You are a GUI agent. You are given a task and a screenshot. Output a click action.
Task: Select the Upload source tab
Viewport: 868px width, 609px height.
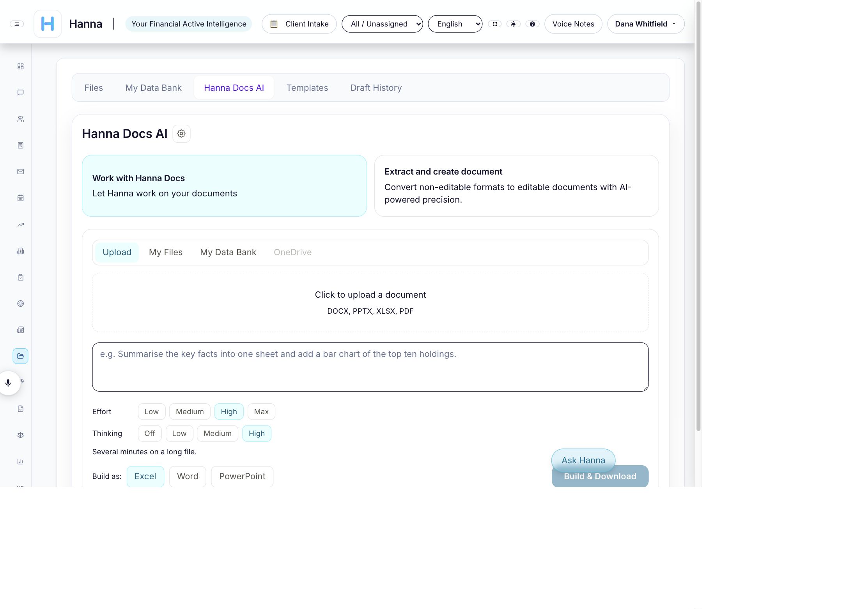click(x=117, y=252)
